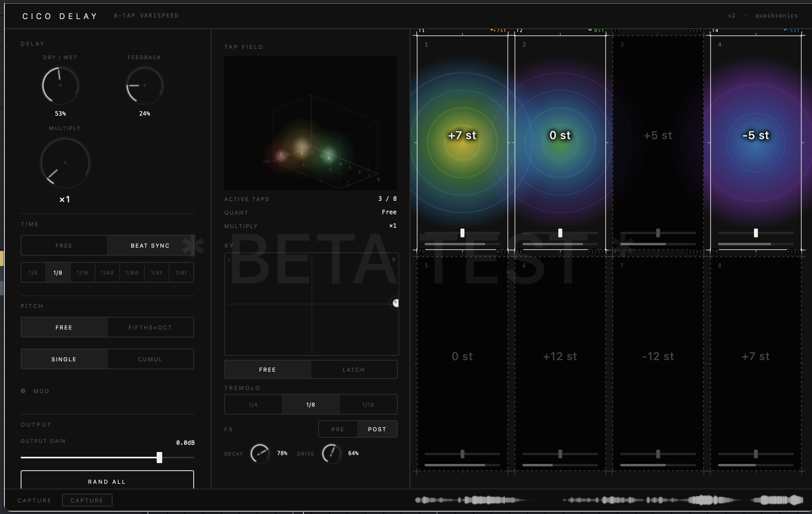Enable the MOD option

[23, 391]
